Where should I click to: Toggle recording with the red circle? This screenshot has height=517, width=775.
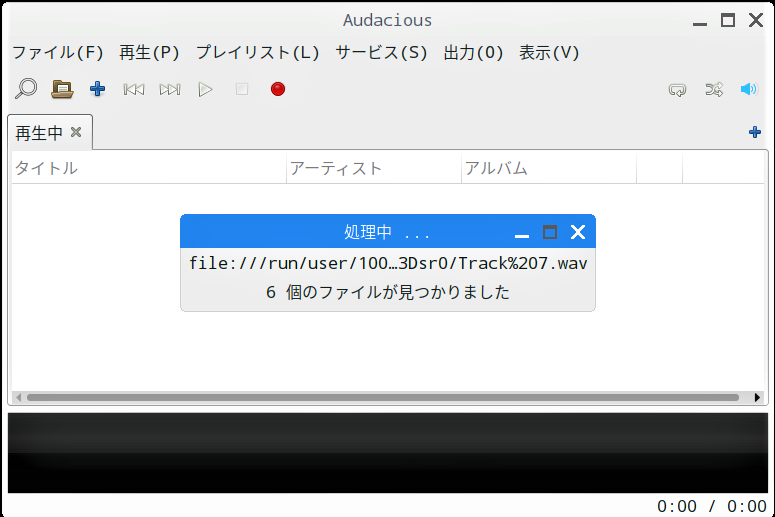(x=278, y=89)
